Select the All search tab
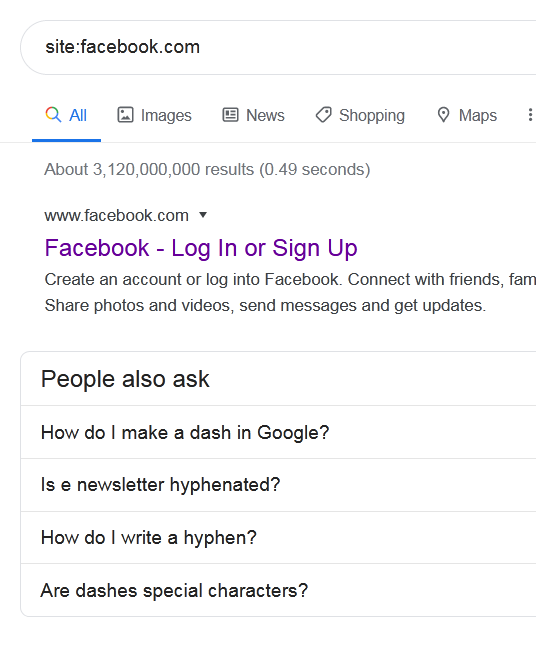Screen dimensions: 536x646 coord(66,115)
